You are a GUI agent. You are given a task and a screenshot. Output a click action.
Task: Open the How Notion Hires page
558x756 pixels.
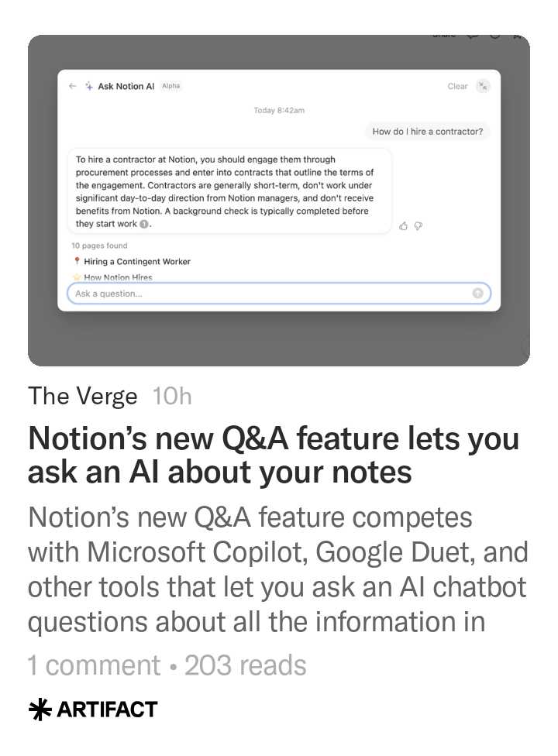pos(118,277)
